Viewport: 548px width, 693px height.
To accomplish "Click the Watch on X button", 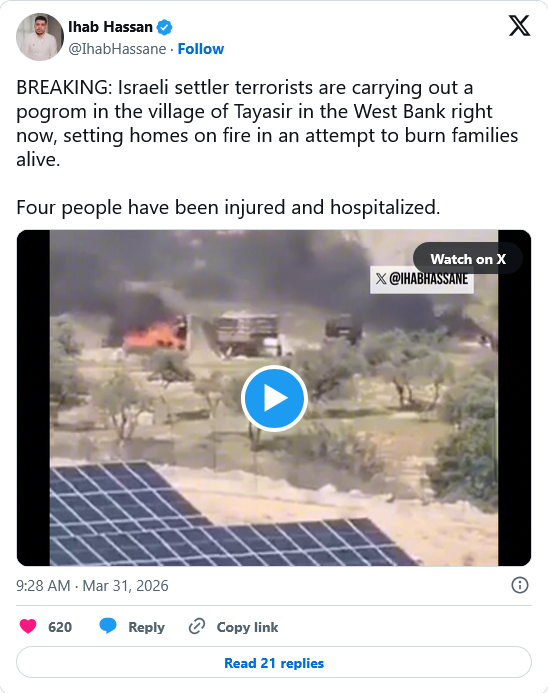I will [x=468, y=259].
